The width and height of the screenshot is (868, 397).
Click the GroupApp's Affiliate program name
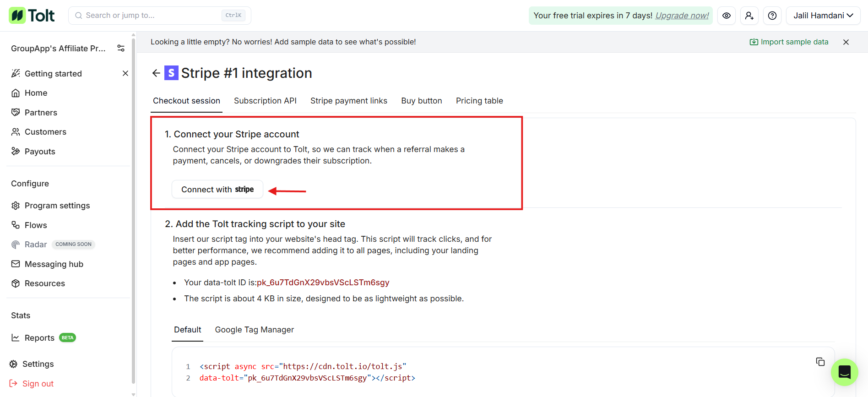(x=58, y=49)
